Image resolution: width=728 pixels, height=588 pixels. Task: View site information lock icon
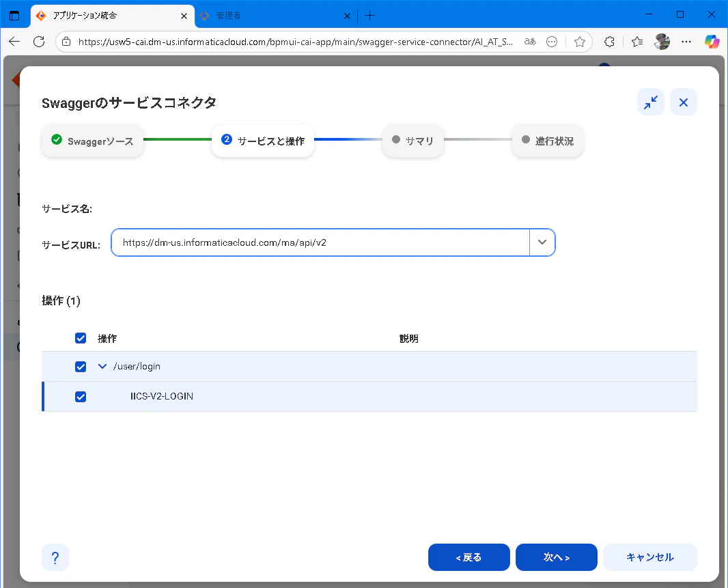pyautogui.click(x=66, y=42)
